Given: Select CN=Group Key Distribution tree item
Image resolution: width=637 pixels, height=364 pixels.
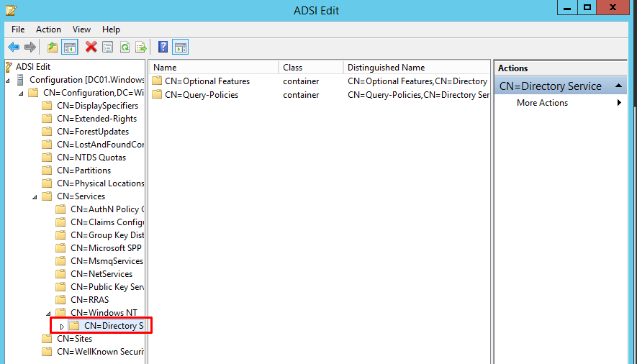Looking at the screenshot, I should 107,235.
